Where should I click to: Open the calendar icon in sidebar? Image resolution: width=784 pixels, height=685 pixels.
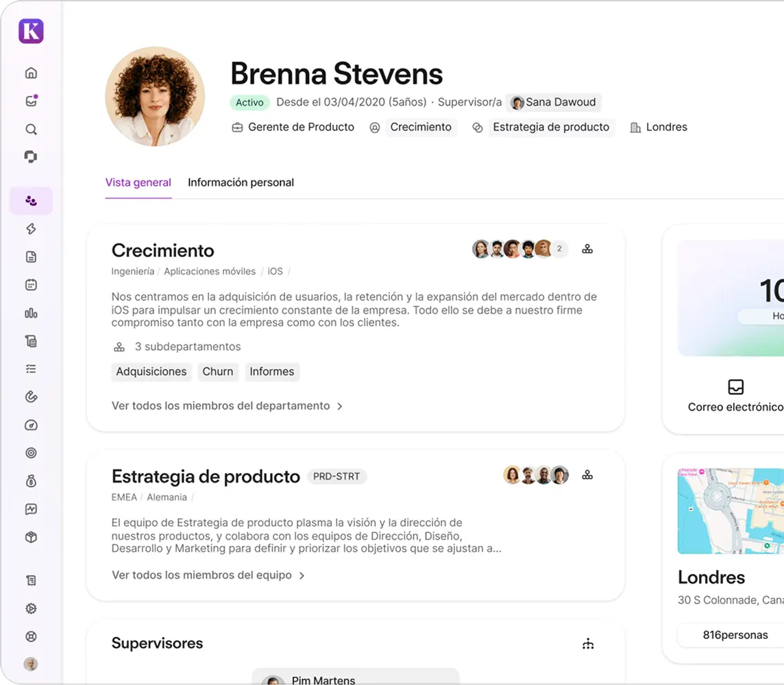coord(31,285)
